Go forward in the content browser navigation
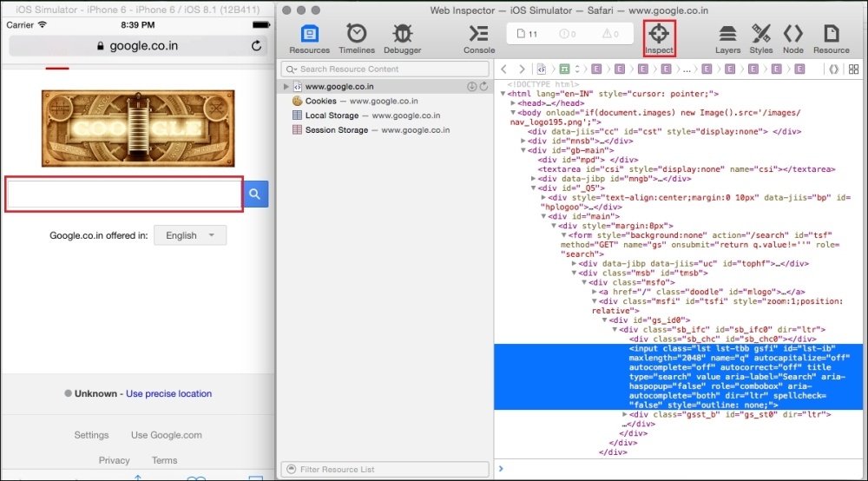 [522, 69]
